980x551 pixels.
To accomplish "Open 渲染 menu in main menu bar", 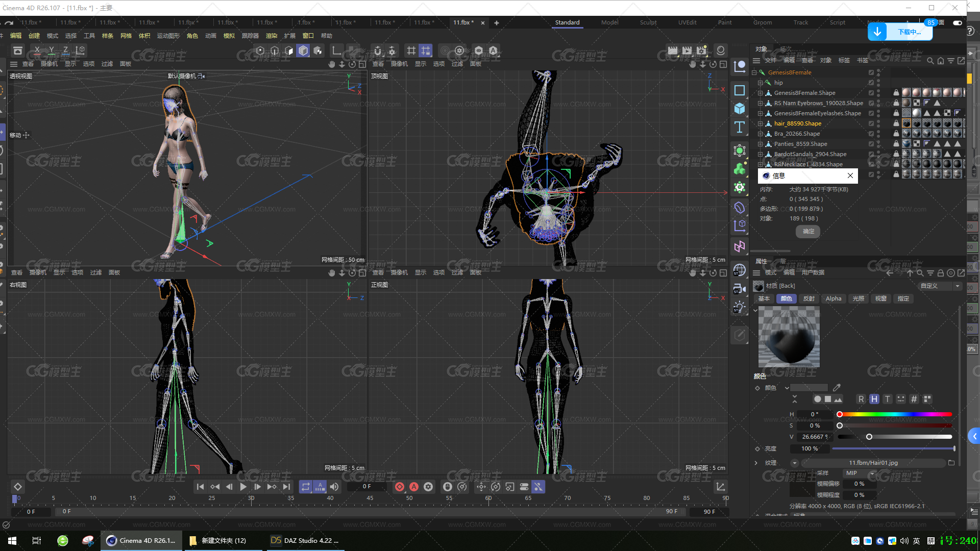I will [x=272, y=36].
